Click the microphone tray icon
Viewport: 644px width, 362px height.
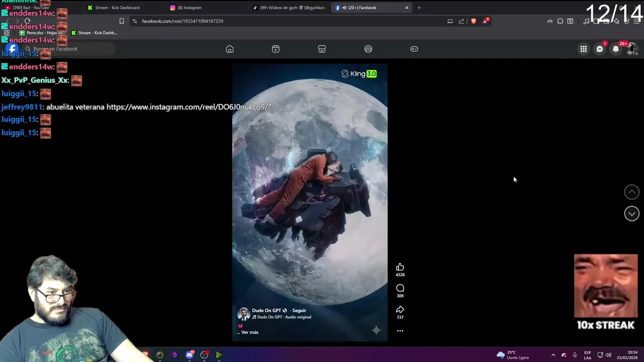575,355
